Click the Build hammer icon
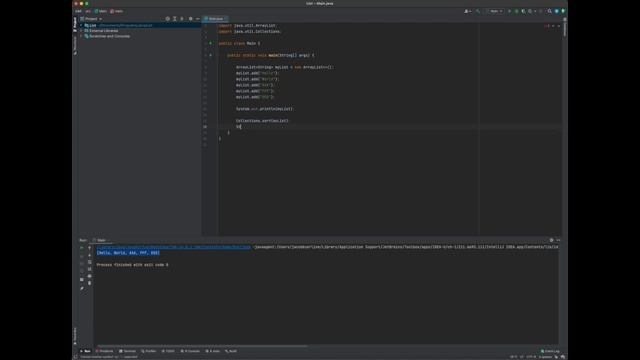 pyautogui.click(x=478, y=11)
